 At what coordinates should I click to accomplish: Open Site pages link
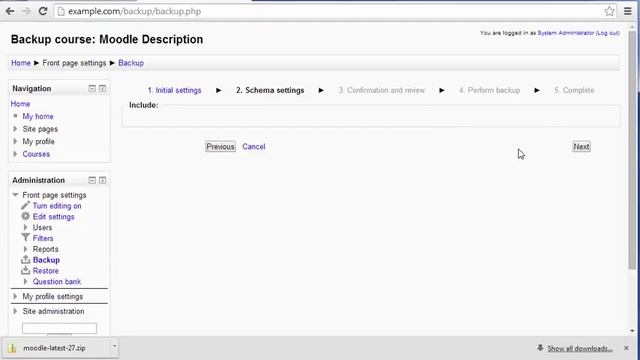40,129
